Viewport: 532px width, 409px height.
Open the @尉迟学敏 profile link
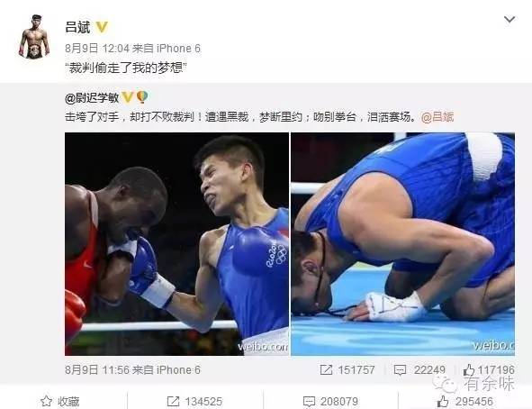coord(92,98)
